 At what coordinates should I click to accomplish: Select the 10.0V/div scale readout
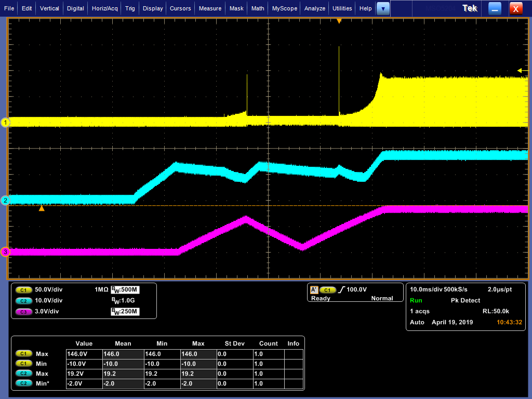coord(48,301)
